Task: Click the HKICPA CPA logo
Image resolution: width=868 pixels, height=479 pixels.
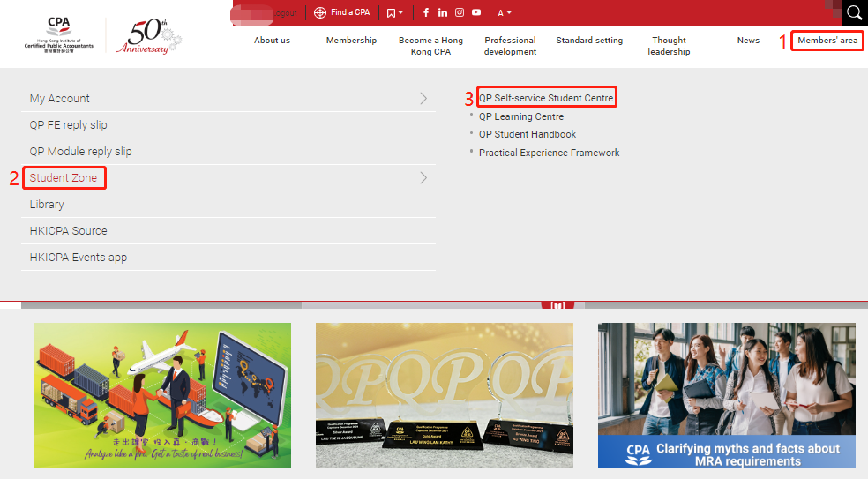Action: pyautogui.click(x=58, y=35)
